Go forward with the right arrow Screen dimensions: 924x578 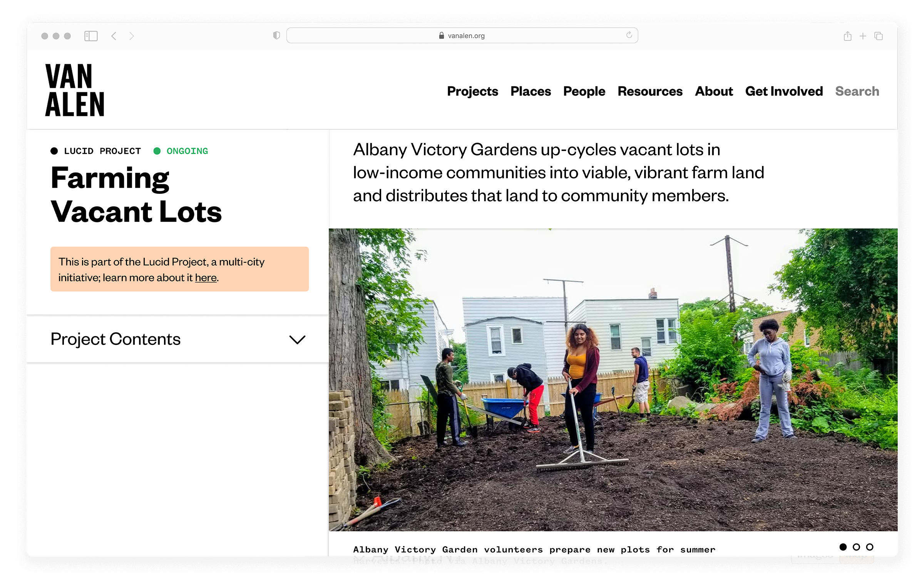132,36
